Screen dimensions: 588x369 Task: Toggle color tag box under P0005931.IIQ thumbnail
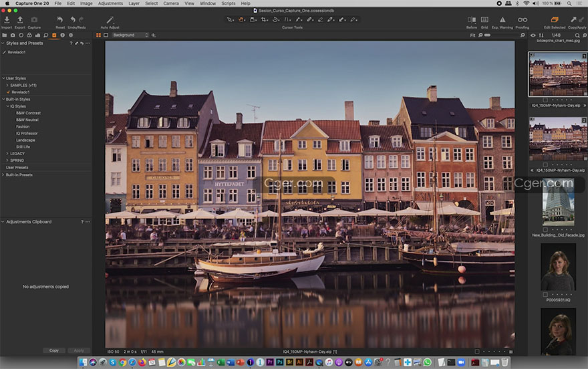[545, 294]
